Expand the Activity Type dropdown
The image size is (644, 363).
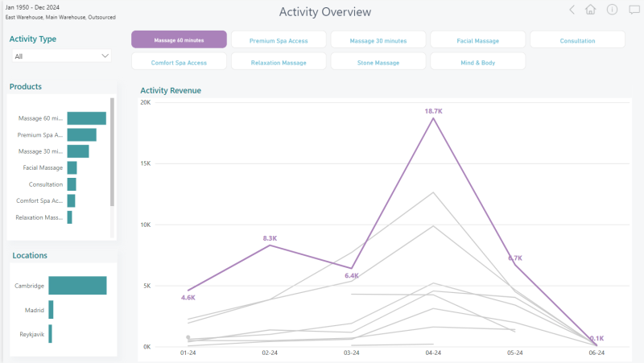coord(62,56)
